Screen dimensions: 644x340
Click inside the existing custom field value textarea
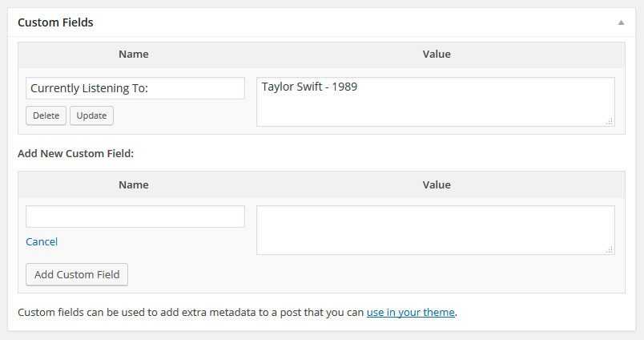(435, 108)
